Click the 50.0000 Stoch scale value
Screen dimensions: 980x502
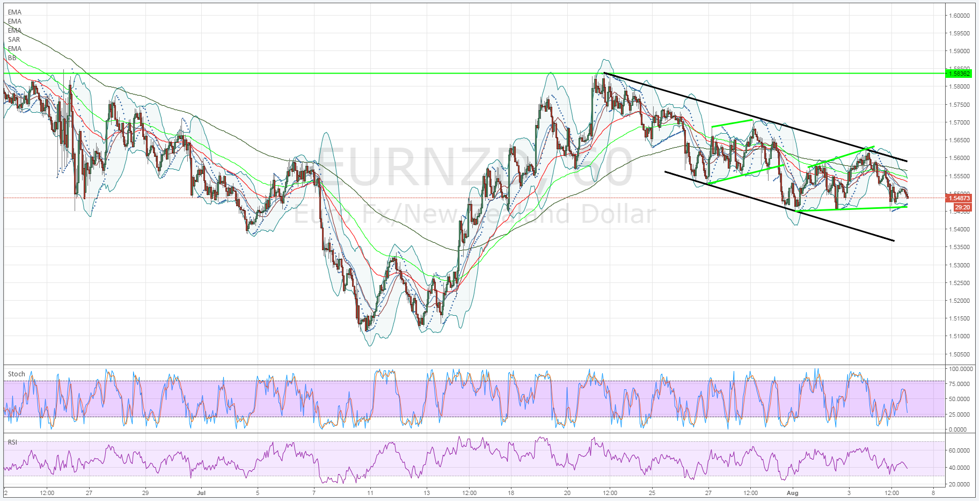click(961, 399)
